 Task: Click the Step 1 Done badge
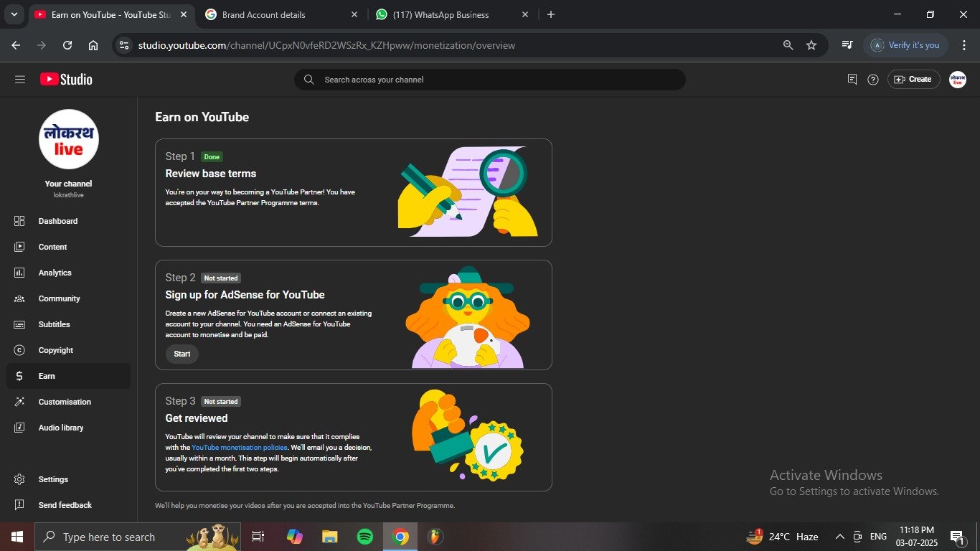212,156
